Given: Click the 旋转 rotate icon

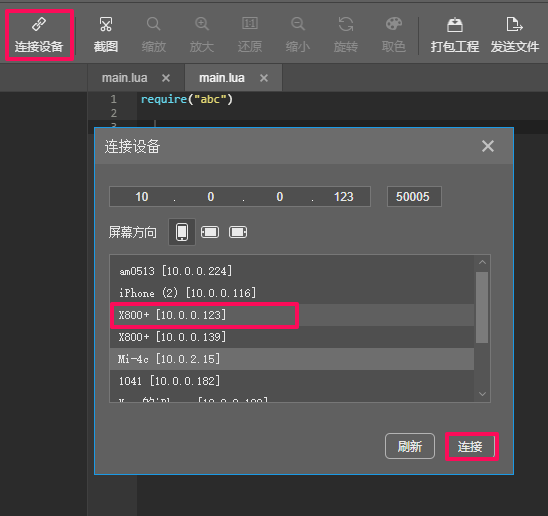Looking at the screenshot, I should pyautogui.click(x=346, y=24).
